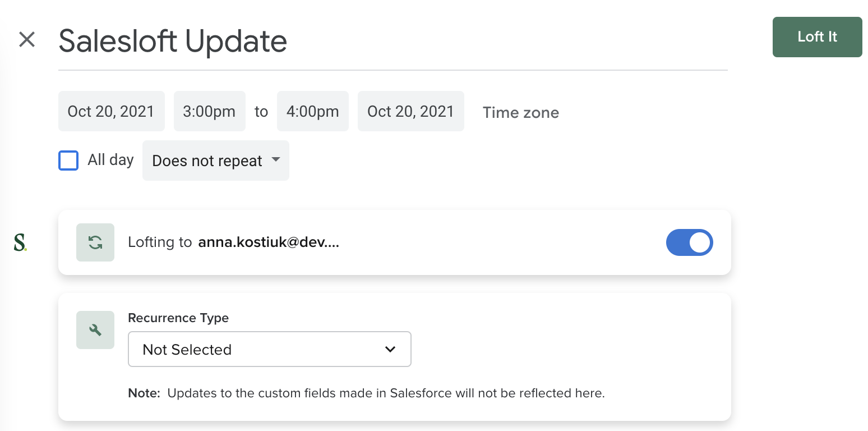The image size is (868, 431).
Task: Disable the Lofting to anna.kostiuk toggle
Action: (x=689, y=242)
